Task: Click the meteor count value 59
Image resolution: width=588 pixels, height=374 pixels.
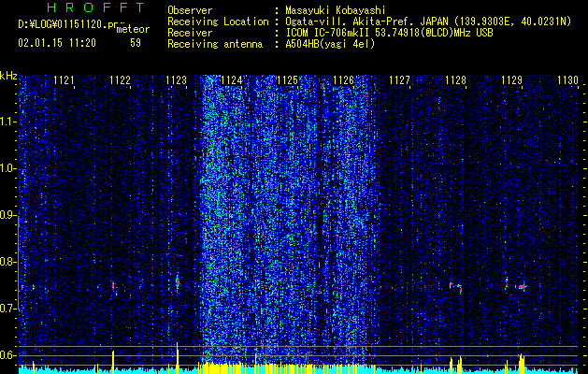Action: (x=136, y=43)
